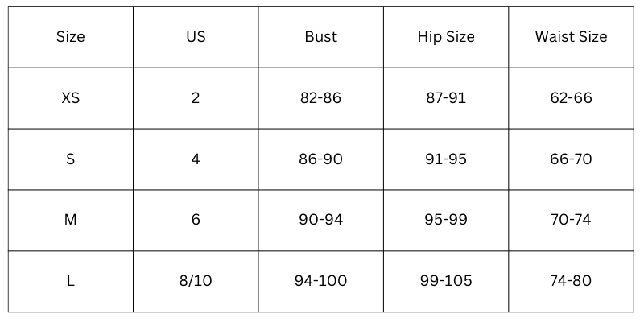Image resolution: width=644 pixels, height=322 pixels.
Task: Click the S size row label
Action: pyautogui.click(x=71, y=159)
